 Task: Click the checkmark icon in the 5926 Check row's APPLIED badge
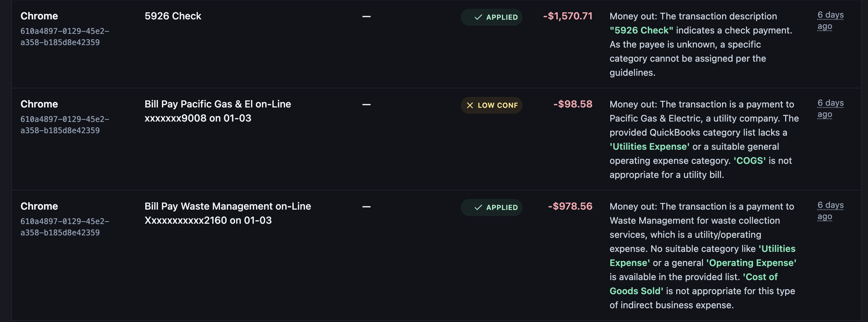478,17
